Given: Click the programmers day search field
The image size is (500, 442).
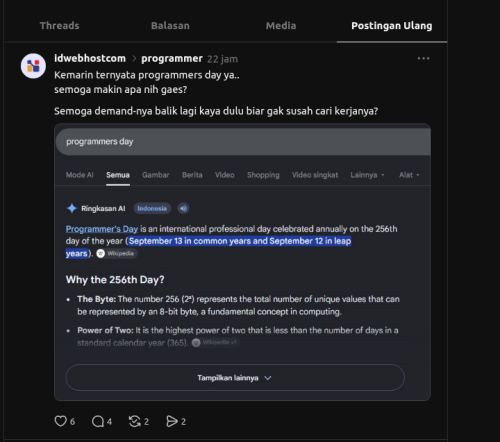Looking at the screenshot, I should click(243, 142).
